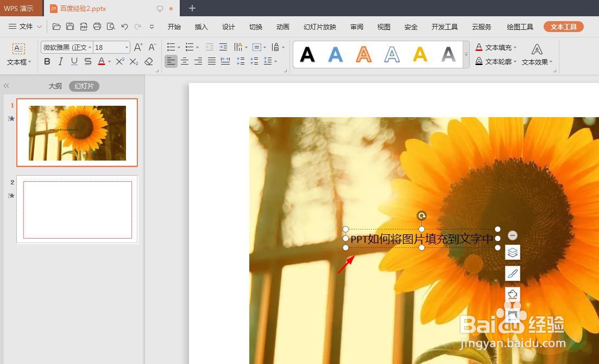Screen dimensions: 599x364
Task: Switch to the 动画 tab
Action: [283, 27]
